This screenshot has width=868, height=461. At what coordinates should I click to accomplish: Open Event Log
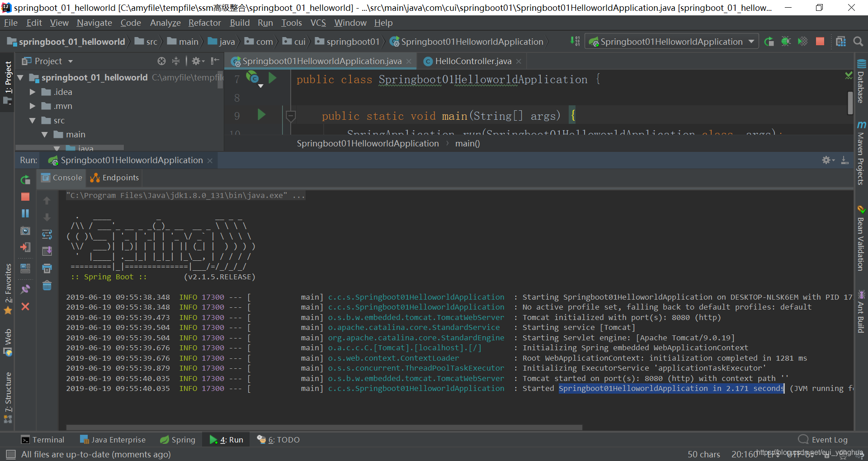coord(823,440)
